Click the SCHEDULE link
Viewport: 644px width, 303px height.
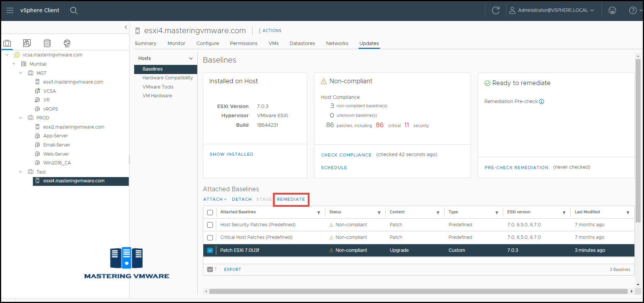pos(334,168)
